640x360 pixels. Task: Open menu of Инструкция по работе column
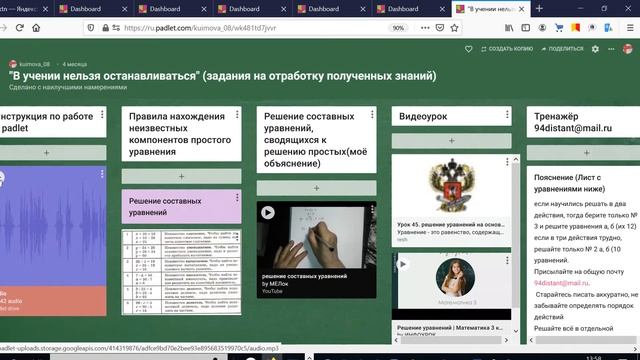click(x=102, y=115)
